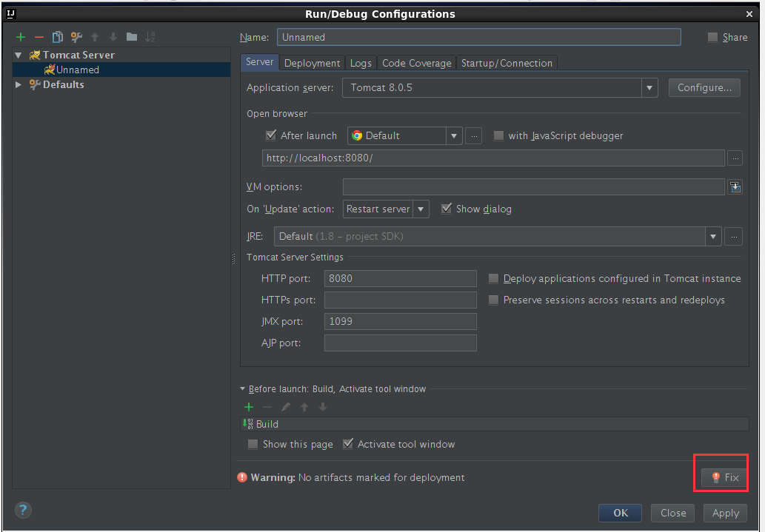Viewport: 765px width, 532px height.
Task: Toggle the Share checkbox
Action: pos(713,37)
